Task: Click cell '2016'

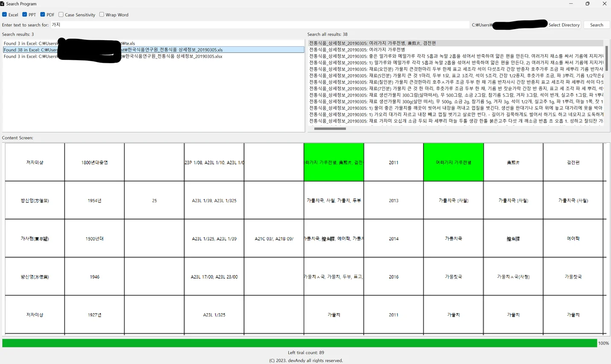Action: pyautogui.click(x=394, y=277)
